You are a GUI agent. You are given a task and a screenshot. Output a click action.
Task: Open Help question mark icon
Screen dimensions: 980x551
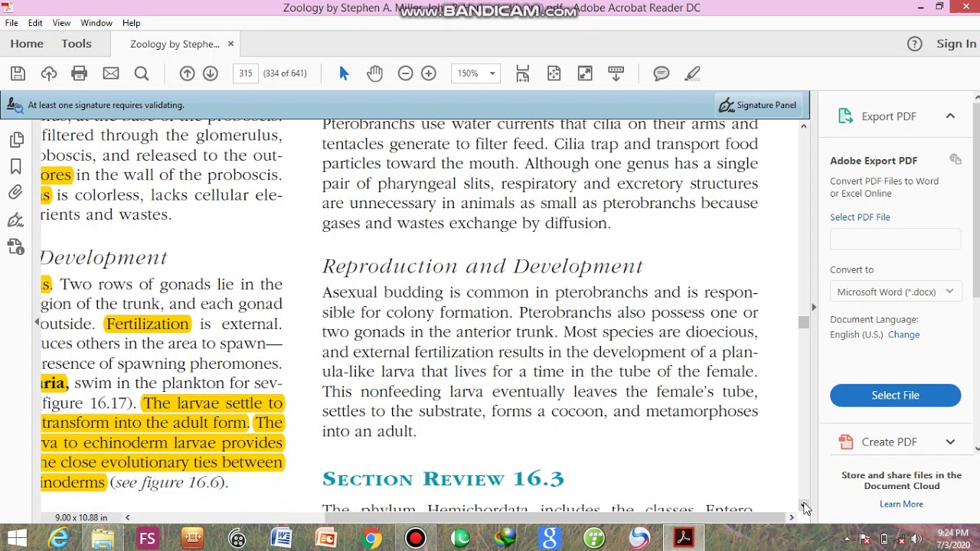pyautogui.click(x=915, y=44)
